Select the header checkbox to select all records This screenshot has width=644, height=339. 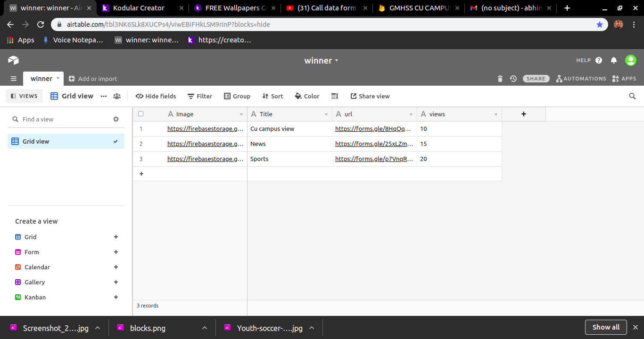point(140,113)
